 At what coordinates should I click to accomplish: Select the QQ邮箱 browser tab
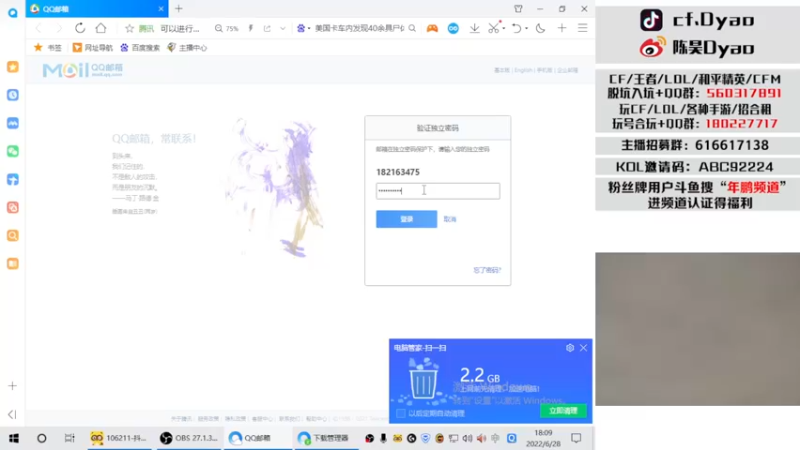(97, 9)
